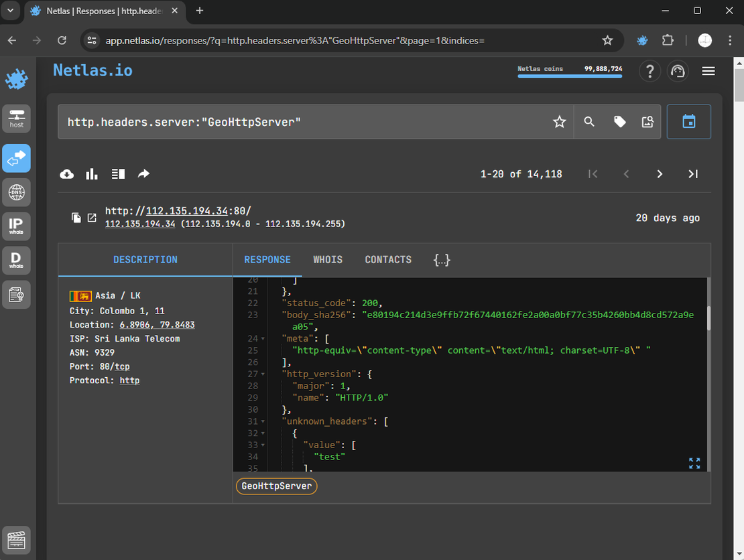The width and height of the screenshot is (744, 560).
Task: Click the download results cloud icon
Action: click(x=67, y=174)
